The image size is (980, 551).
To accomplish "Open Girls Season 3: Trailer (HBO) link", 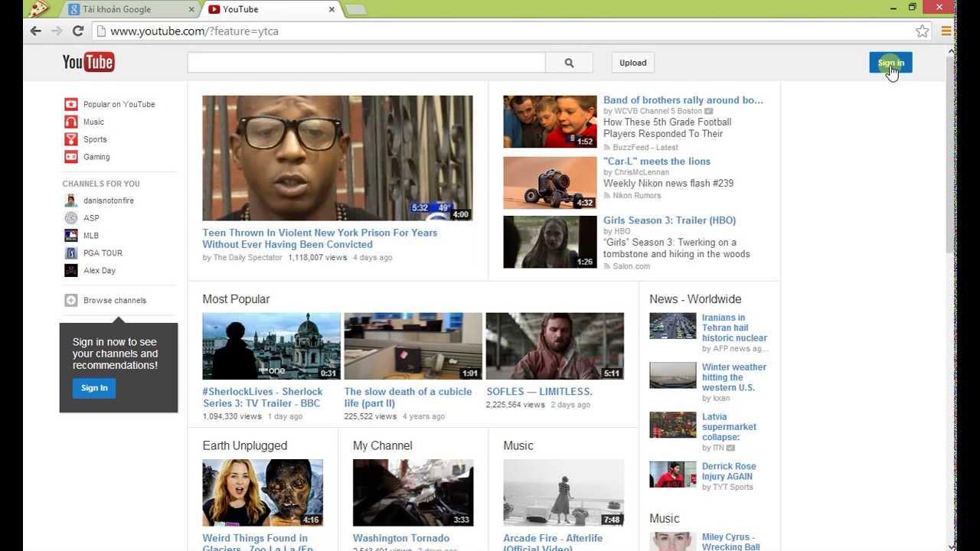I will point(669,220).
